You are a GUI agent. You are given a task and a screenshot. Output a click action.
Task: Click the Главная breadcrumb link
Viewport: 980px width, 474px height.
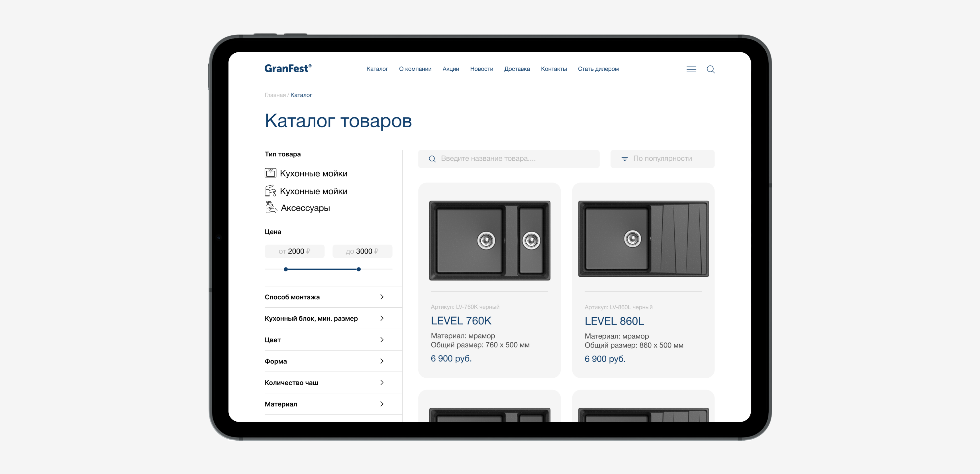275,95
